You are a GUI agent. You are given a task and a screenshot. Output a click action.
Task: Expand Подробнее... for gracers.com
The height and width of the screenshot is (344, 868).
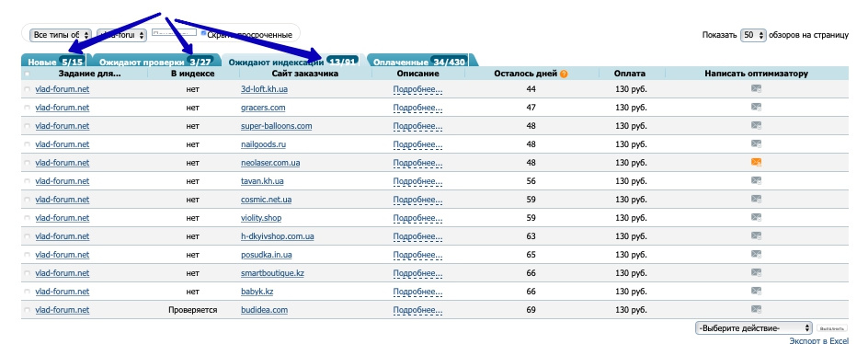tap(417, 108)
